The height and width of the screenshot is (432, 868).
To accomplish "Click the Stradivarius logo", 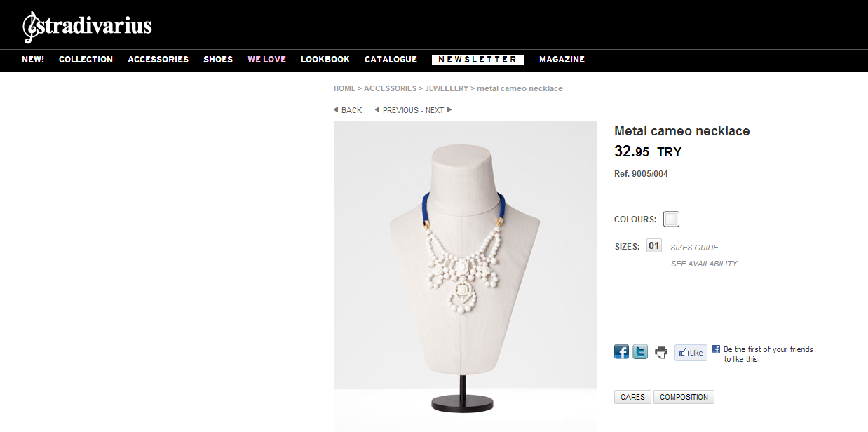I will [x=87, y=27].
